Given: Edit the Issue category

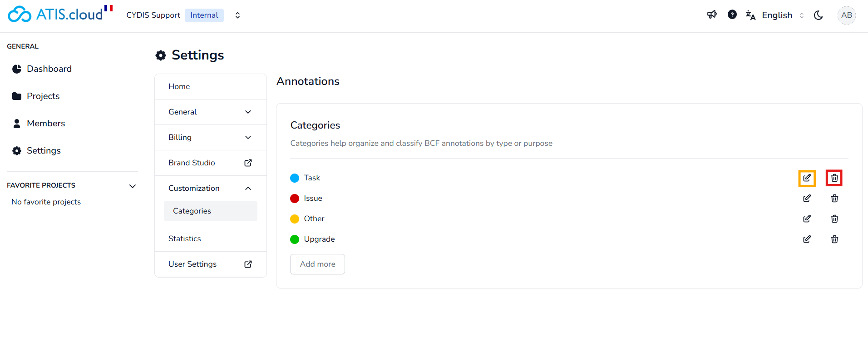Looking at the screenshot, I should click(807, 199).
